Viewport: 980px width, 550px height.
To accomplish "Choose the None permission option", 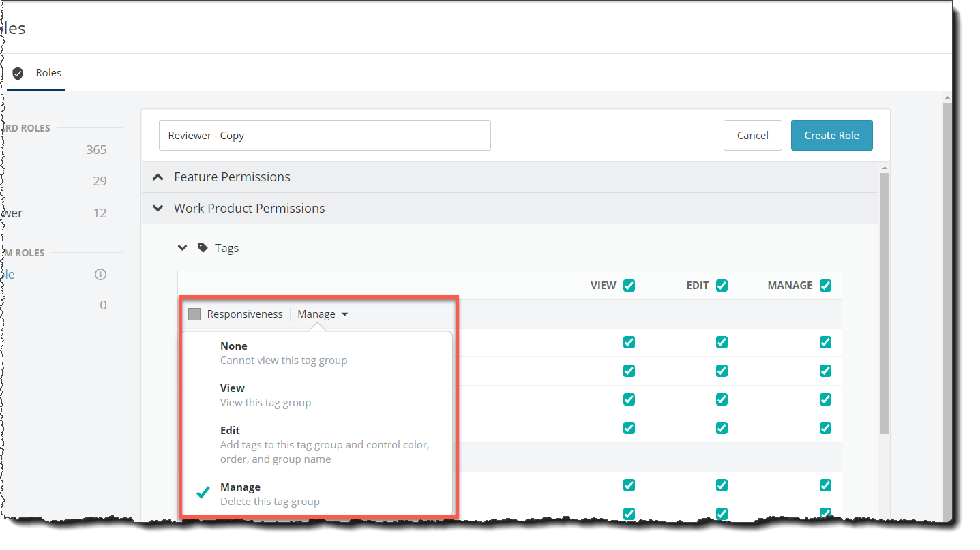I will [x=316, y=353].
